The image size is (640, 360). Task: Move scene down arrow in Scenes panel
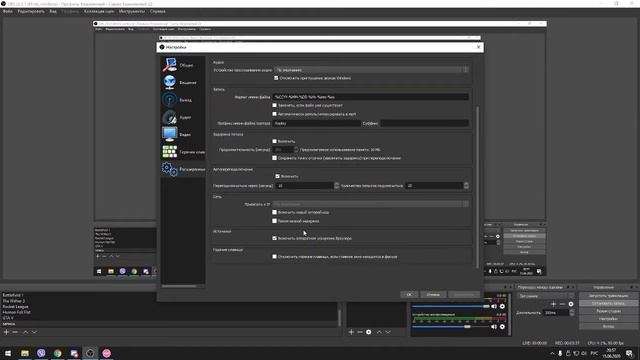(34, 332)
